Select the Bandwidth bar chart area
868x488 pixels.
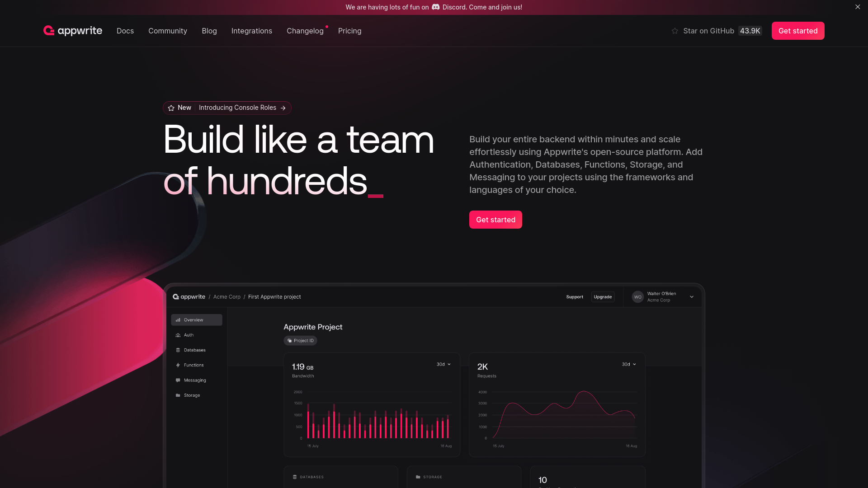[x=372, y=417]
